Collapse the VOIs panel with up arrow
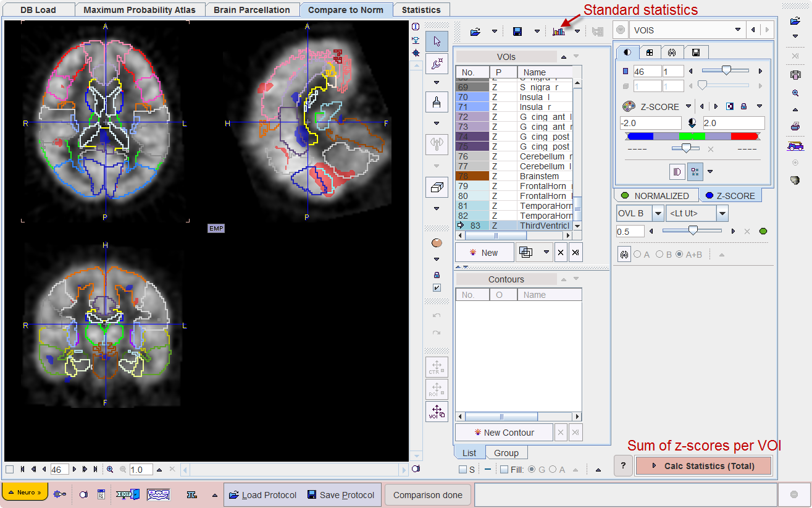This screenshot has height=508, width=812. [564, 57]
